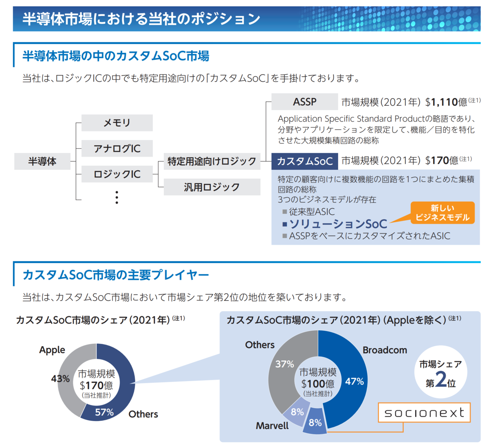Image resolution: width=489 pixels, height=448 pixels.
Task: Click the vertical ellipsis under ロジックIC
Action: [x=117, y=197]
